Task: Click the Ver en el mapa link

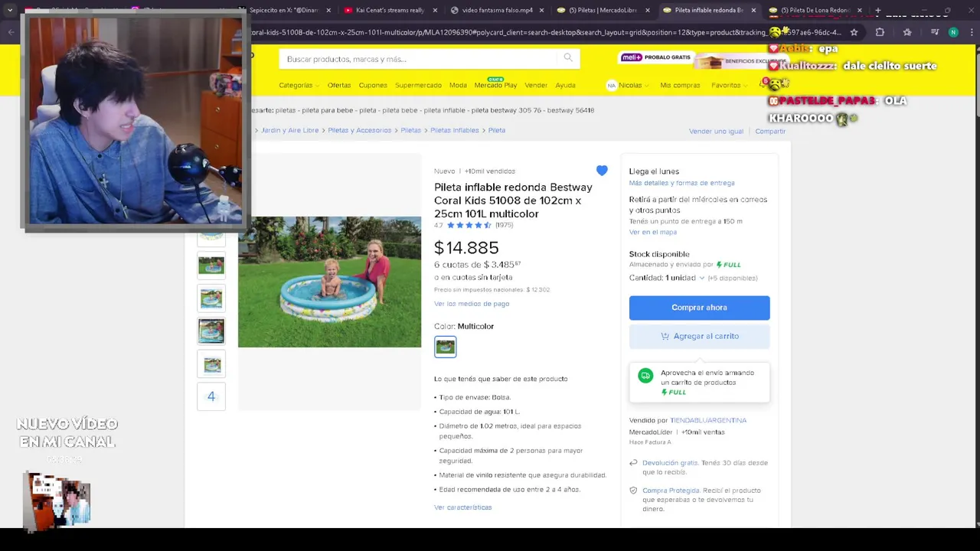Action: coord(653,232)
